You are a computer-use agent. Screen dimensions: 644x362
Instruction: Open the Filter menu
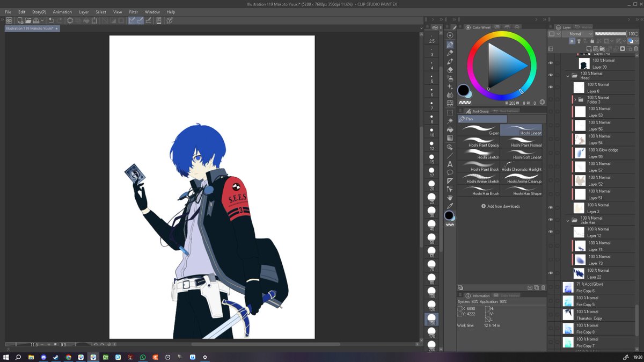tap(134, 12)
